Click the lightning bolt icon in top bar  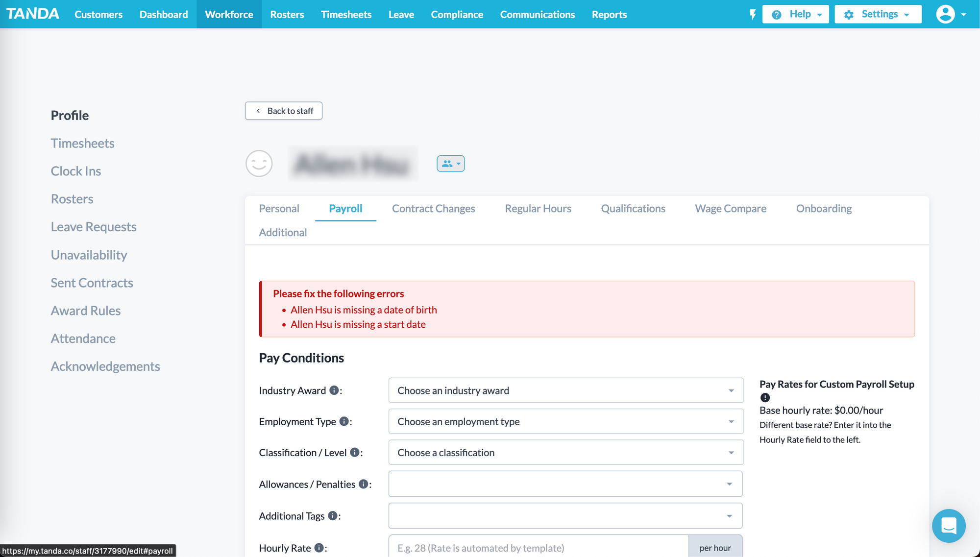pos(753,14)
